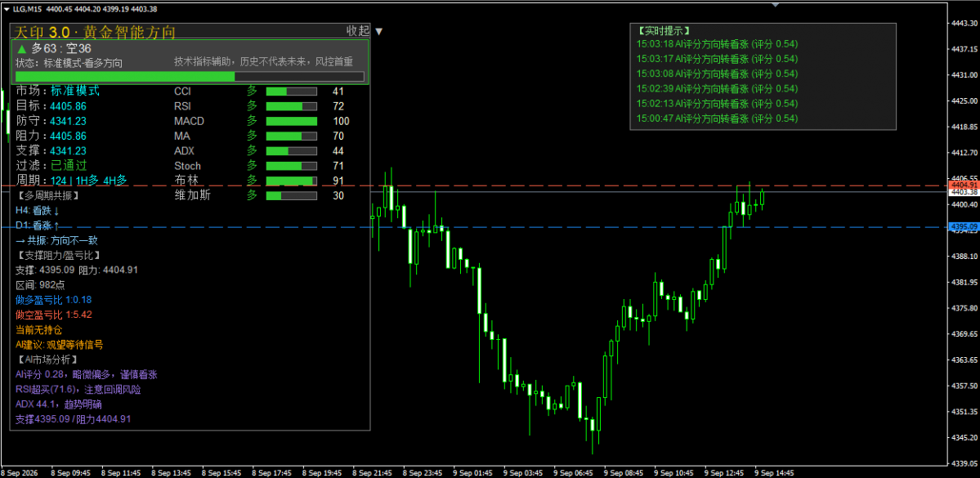
Task: Click the current price tag 4403.38
Action: coord(963,193)
